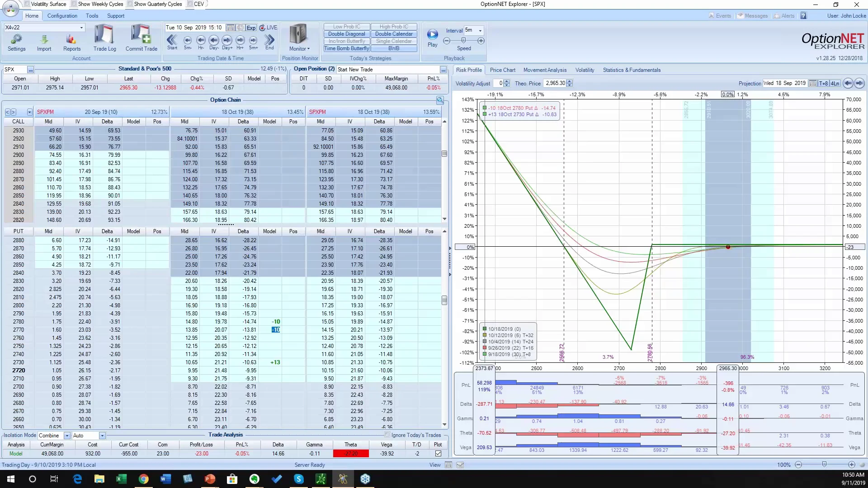The height and width of the screenshot is (488, 868).
Task: Zoom in with the status bar plus
Action: click(x=852, y=465)
